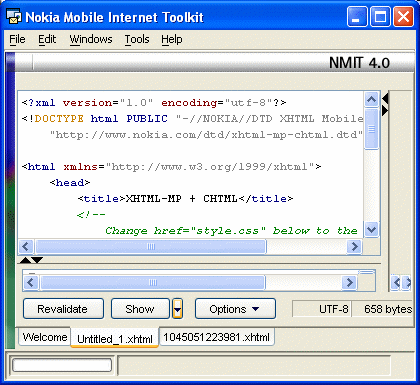Click the editor horizontal scrollbar thumb
The image size is (420, 385).
[151, 247]
